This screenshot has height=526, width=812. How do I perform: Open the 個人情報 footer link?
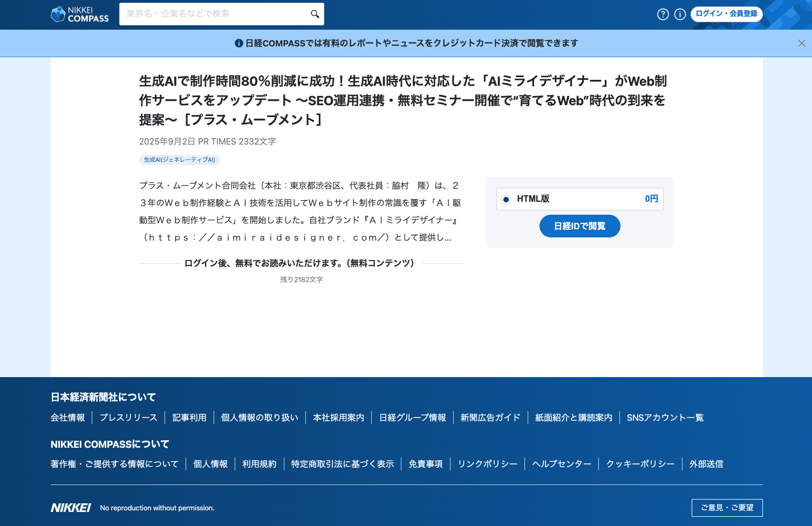210,464
